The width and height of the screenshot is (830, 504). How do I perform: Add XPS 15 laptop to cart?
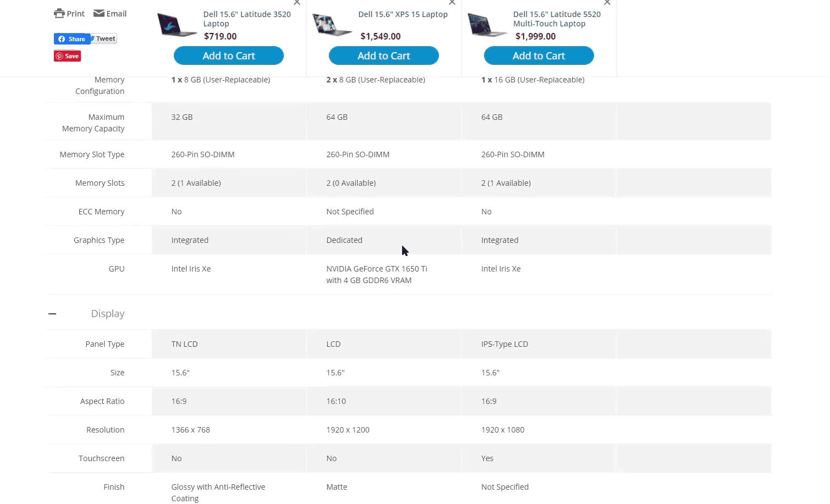click(x=384, y=56)
